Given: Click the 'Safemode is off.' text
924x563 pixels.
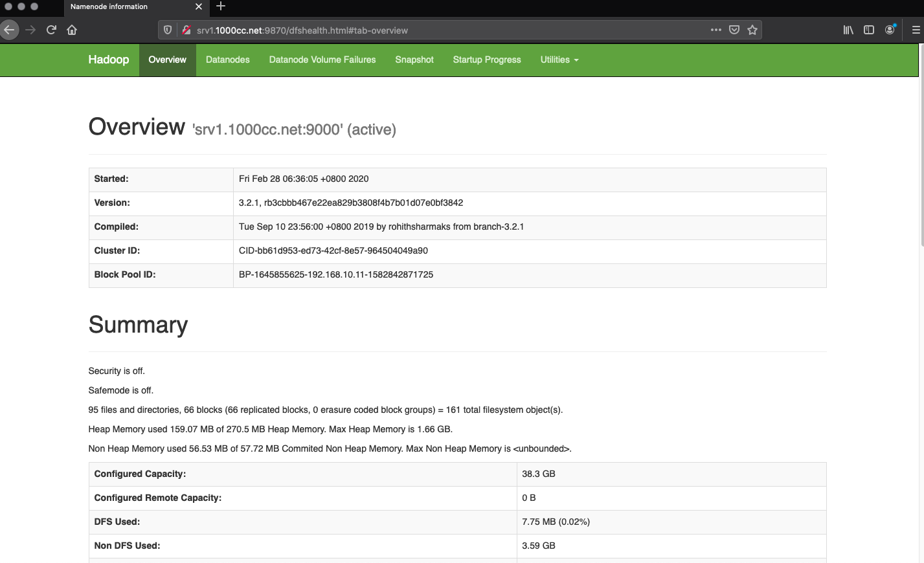Looking at the screenshot, I should (x=121, y=390).
